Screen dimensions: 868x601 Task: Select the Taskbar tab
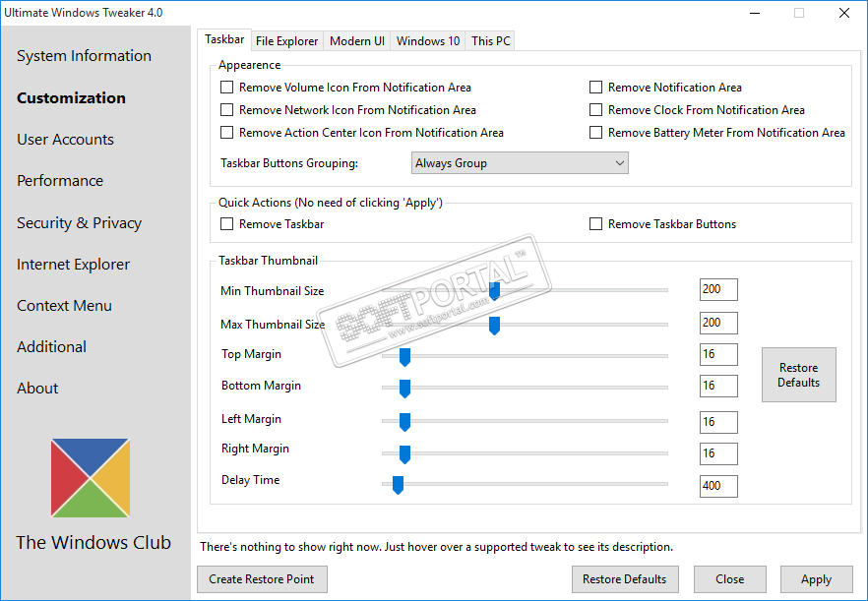224,40
